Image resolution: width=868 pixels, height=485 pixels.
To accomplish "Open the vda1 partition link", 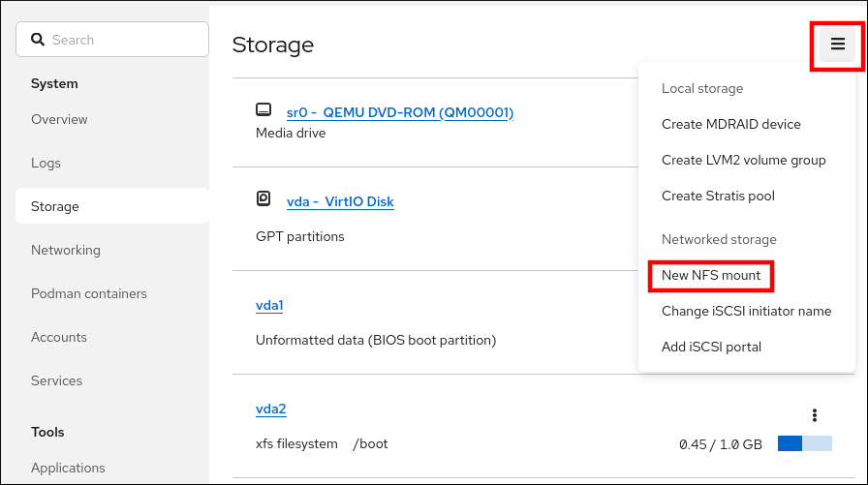I will (269, 306).
